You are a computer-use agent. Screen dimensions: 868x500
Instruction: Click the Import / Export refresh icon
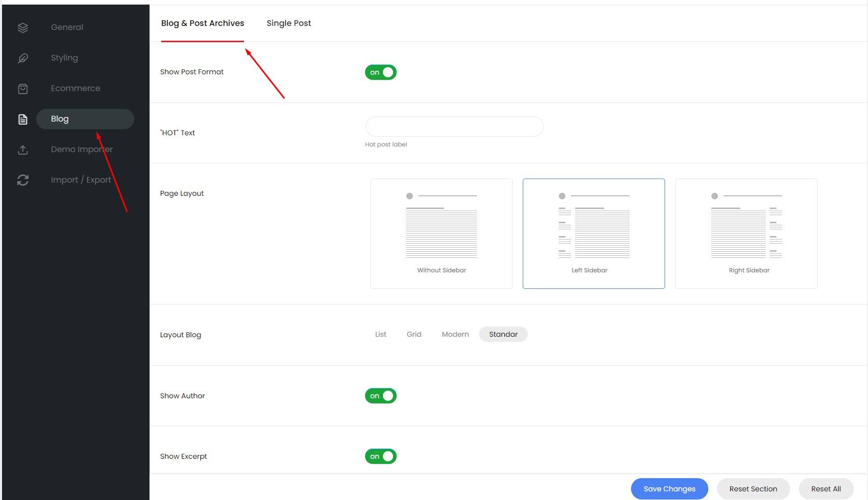coord(23,180)
